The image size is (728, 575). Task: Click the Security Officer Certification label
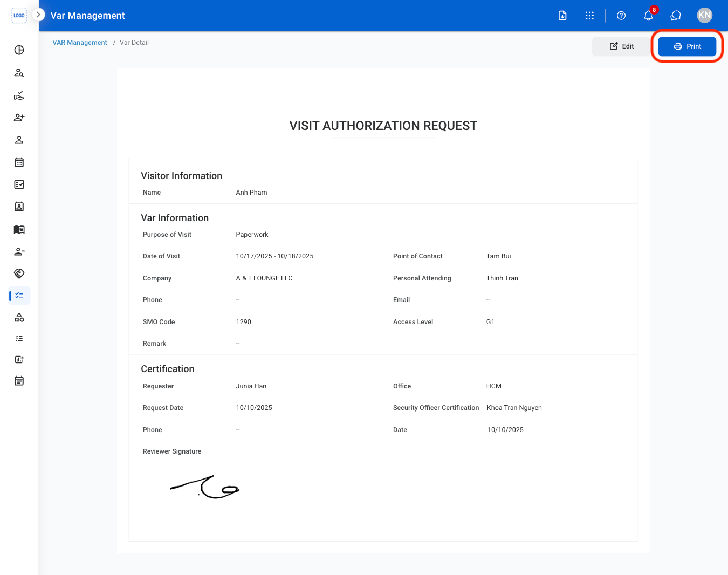coord(436,408)
